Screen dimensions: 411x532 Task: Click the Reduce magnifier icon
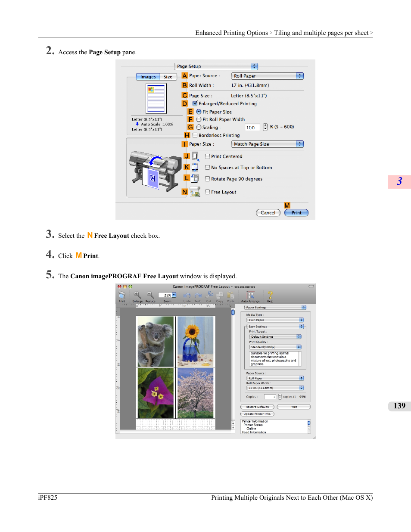[x=150, y=295]
